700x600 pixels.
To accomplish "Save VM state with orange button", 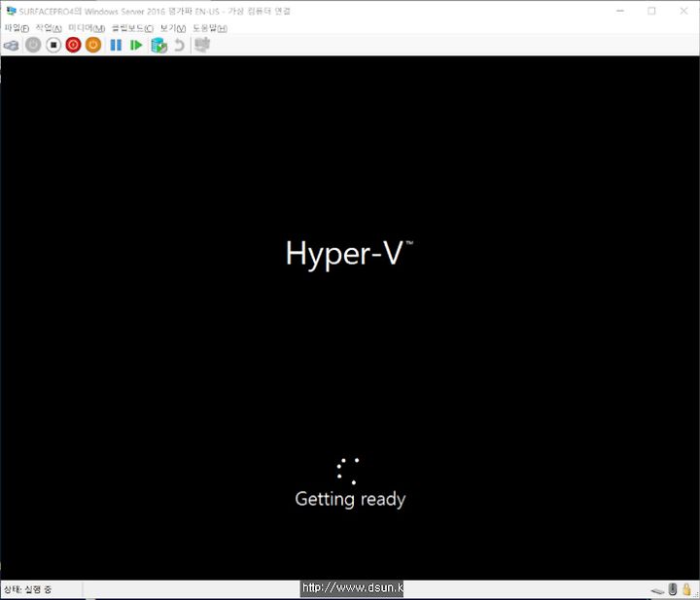I will coord(93,45).
